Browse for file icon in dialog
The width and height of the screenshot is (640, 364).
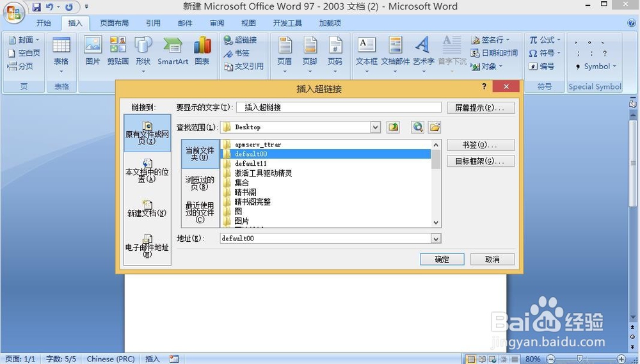coord(435,127)
